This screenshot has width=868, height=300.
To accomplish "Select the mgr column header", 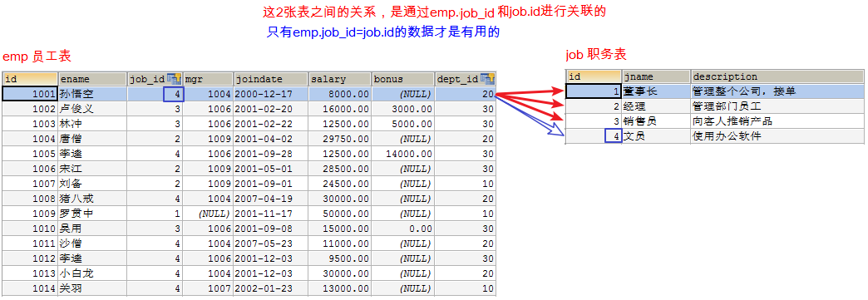I will [x=208, y=79].
